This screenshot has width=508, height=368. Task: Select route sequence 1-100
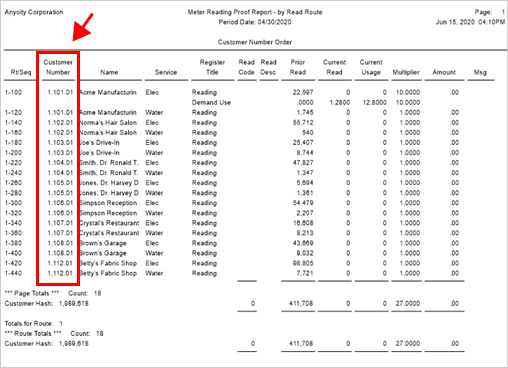tap(13, 92)
